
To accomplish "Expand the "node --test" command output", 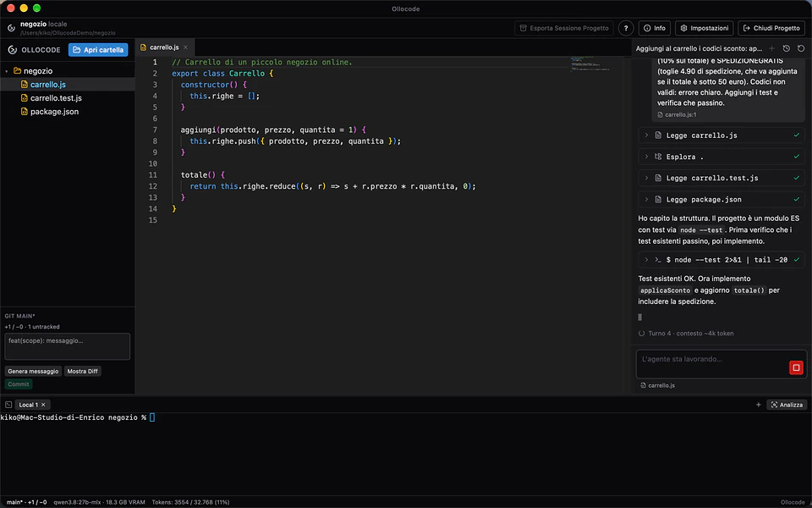I will pos(721,260).
